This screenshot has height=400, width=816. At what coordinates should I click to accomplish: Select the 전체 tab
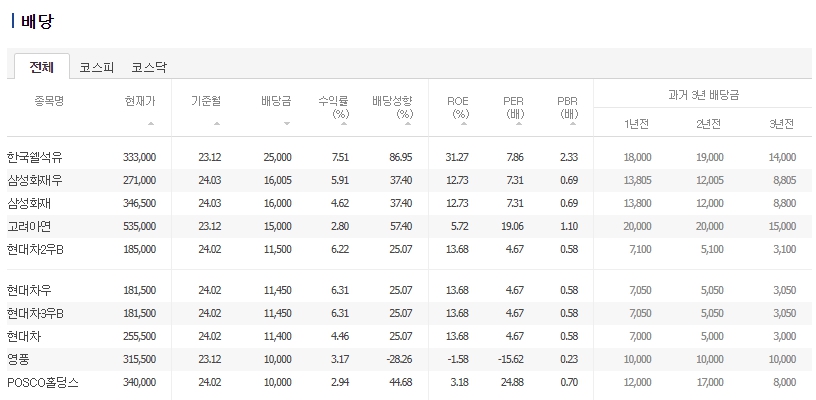pos(42,67)
